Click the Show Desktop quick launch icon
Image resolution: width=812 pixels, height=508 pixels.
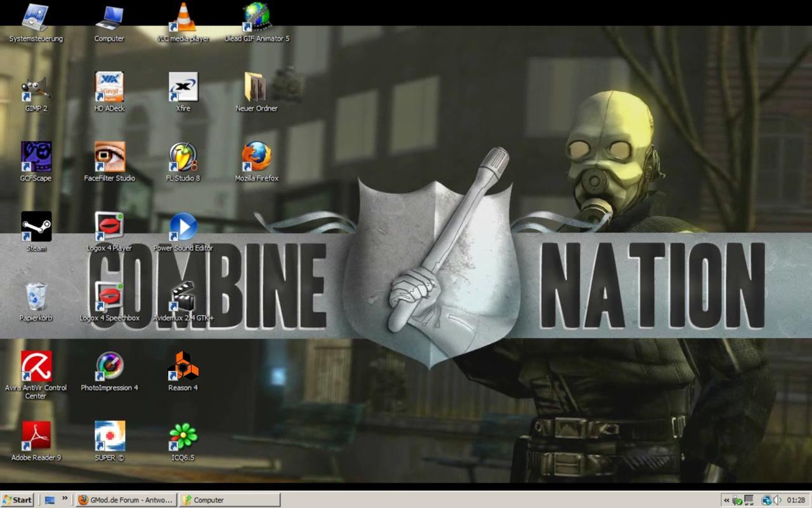tap(50, 500)
